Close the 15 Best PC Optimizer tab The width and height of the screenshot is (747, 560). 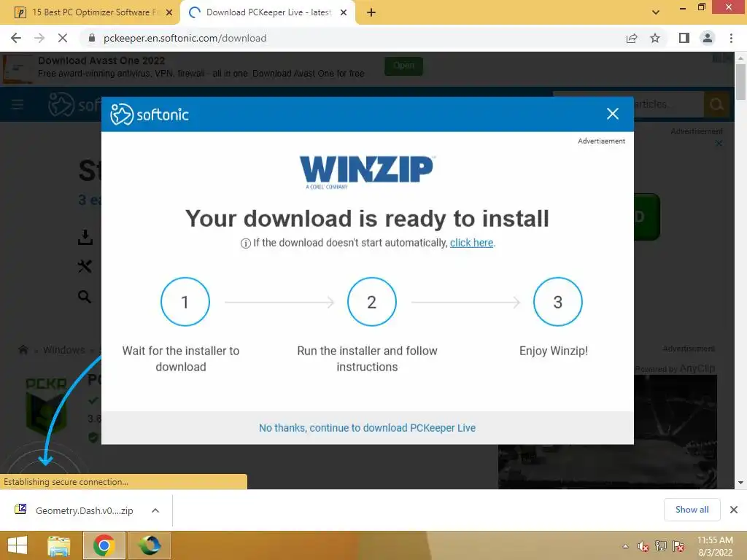pyautogui.click(x=169, y=12)
